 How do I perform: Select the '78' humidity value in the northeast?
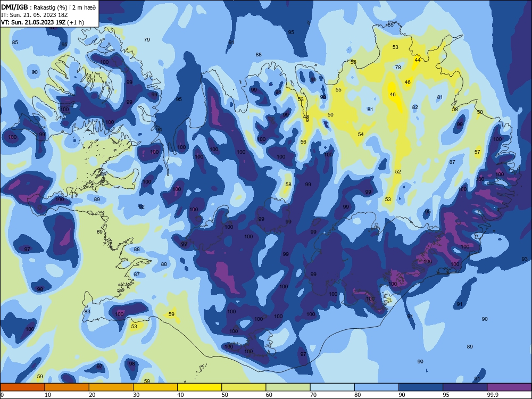(x=398, y=67)
